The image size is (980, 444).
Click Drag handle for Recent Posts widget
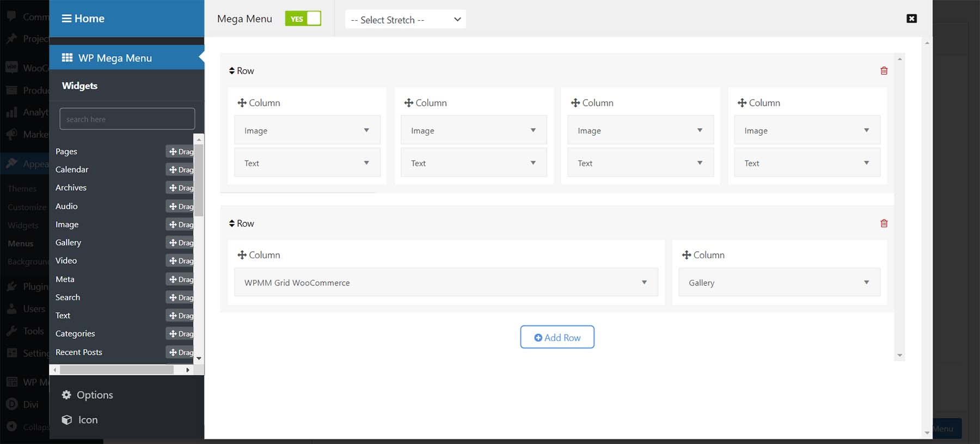(180, 352)
